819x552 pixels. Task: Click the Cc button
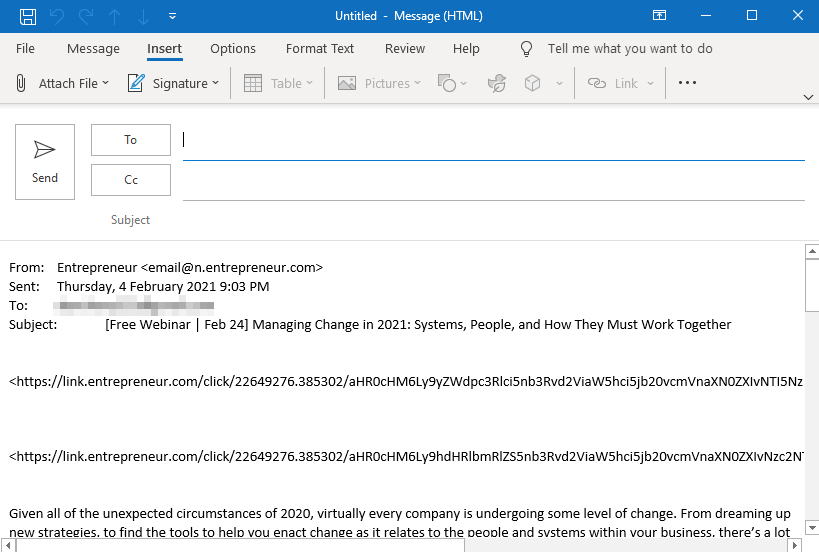pyautogui.click(x=131, y=180)
